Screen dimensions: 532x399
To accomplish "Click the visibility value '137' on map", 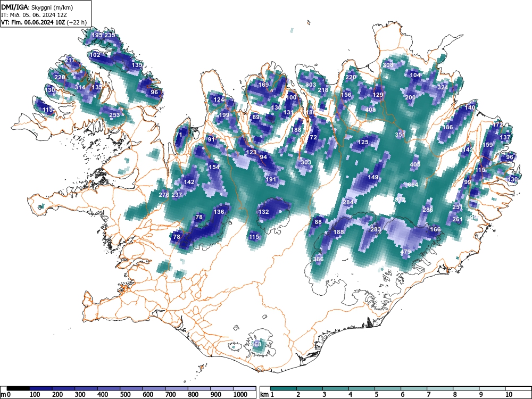I will click(505, 137).
